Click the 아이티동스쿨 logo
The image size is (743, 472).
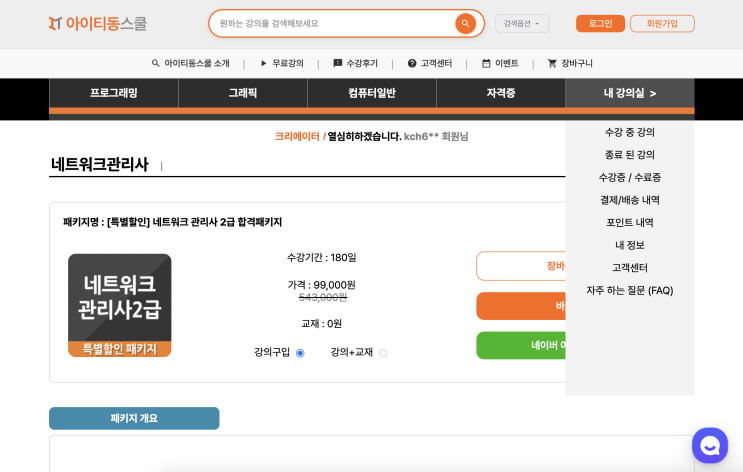click(98, 23)
